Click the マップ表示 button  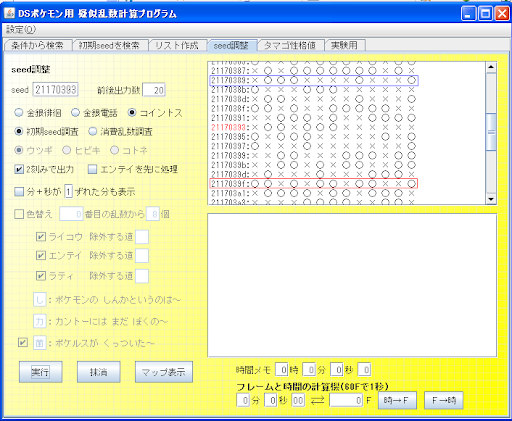[164, 372]
